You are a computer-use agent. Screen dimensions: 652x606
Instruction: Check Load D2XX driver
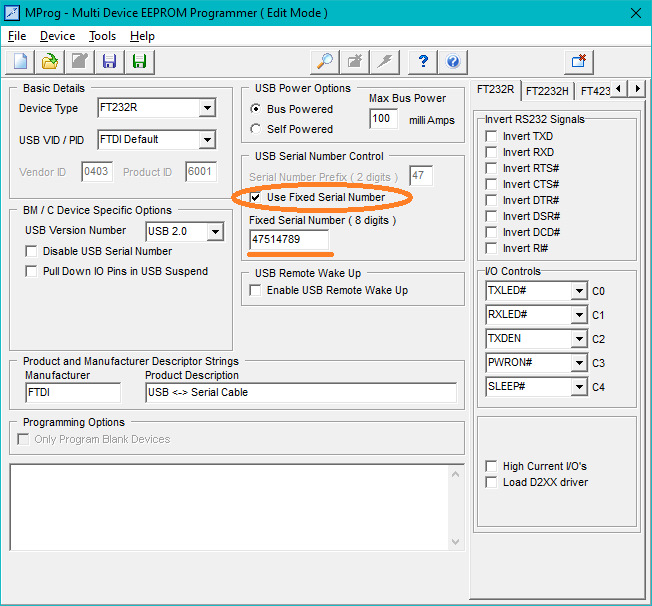pyautogui.click(x=491, y=482)
